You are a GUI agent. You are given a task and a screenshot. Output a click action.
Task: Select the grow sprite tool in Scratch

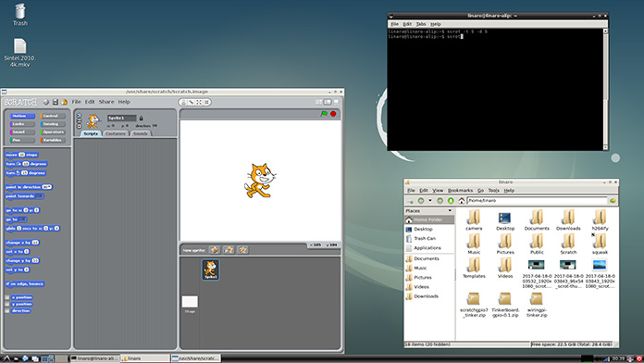coord(199,102)
